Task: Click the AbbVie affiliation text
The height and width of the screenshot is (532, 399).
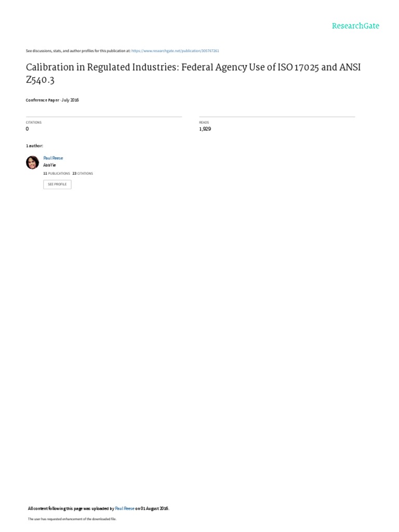Action: click(49, 165)
